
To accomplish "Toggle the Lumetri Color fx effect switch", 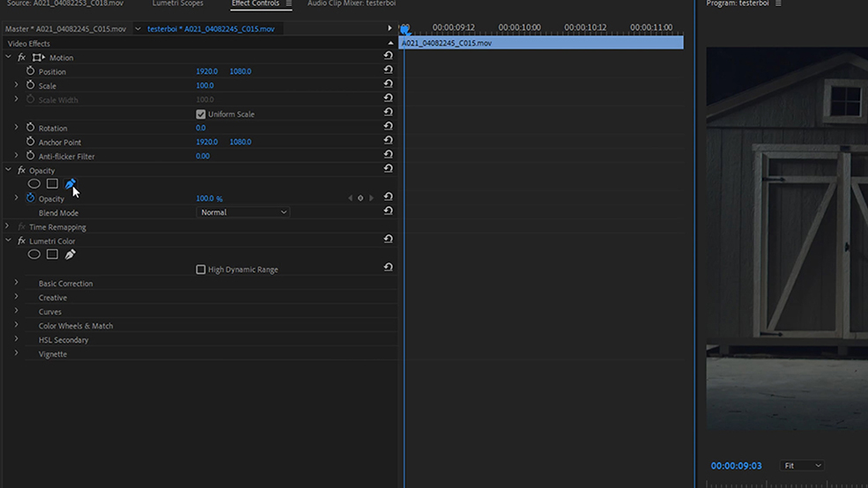I will (21, 241).
